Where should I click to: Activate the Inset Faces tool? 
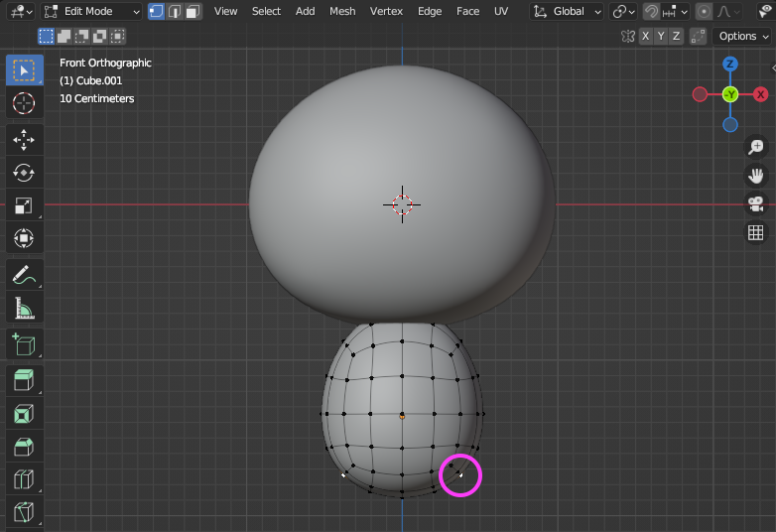(24, 412)
